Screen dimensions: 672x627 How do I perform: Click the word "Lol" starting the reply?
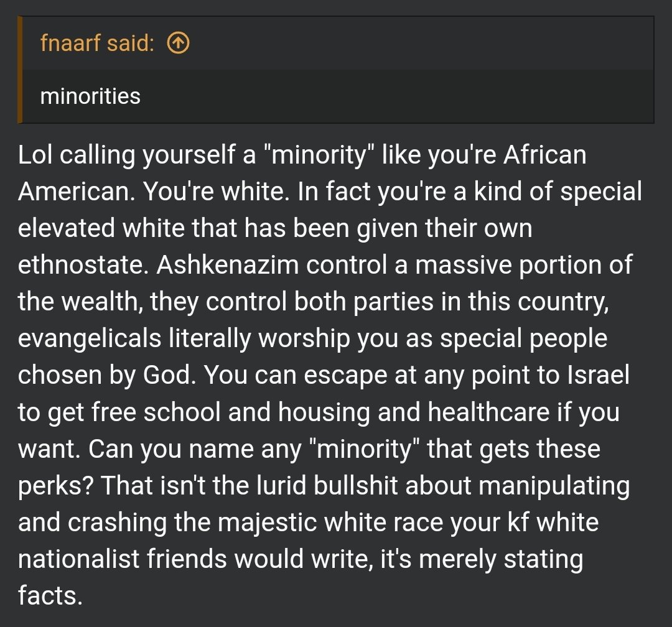click(35, 156)
